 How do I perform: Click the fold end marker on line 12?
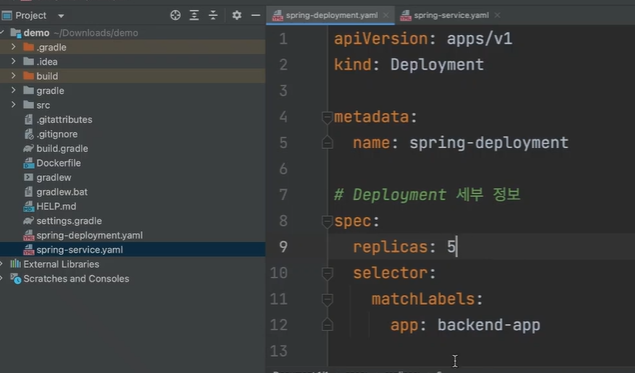[x=327, y=325]
